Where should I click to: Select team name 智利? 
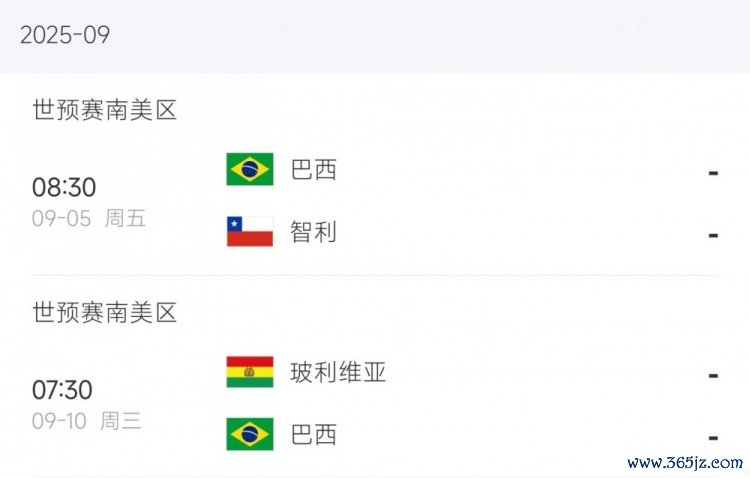pyautogui.click(x=314, y=232)
